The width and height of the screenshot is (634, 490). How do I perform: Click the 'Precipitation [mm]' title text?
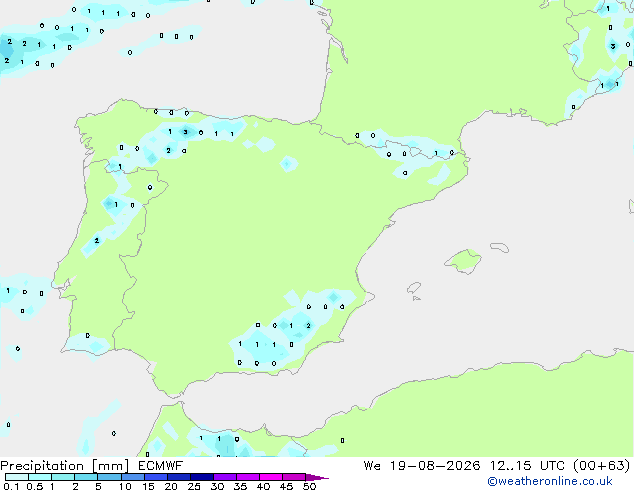65,466
